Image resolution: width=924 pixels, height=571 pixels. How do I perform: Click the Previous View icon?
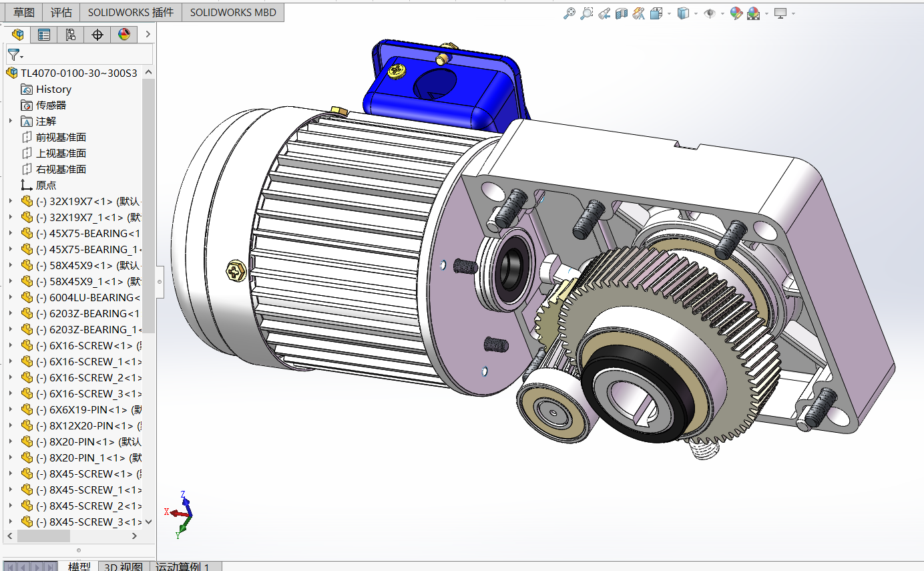pyautogui.click(x=604, y=13)
